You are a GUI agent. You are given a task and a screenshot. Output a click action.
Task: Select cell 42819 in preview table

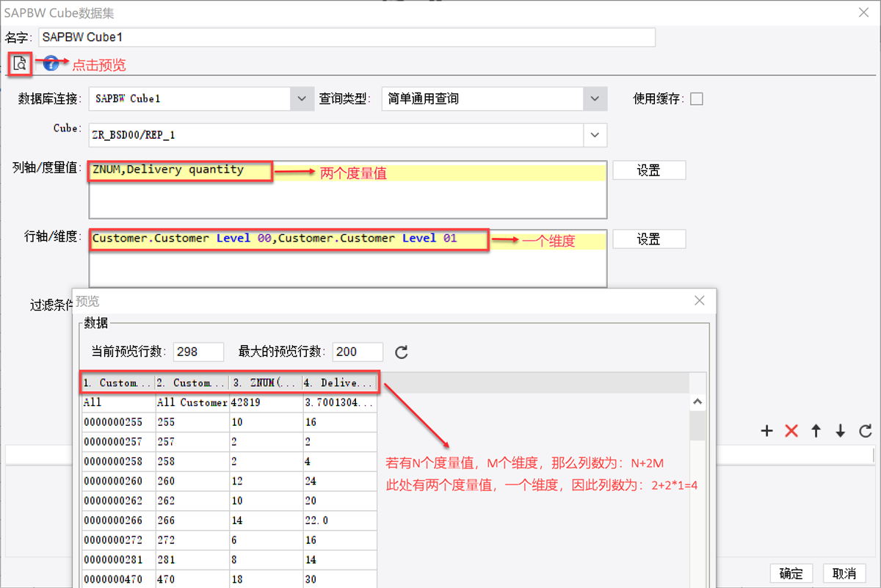[x=266, y=402]
